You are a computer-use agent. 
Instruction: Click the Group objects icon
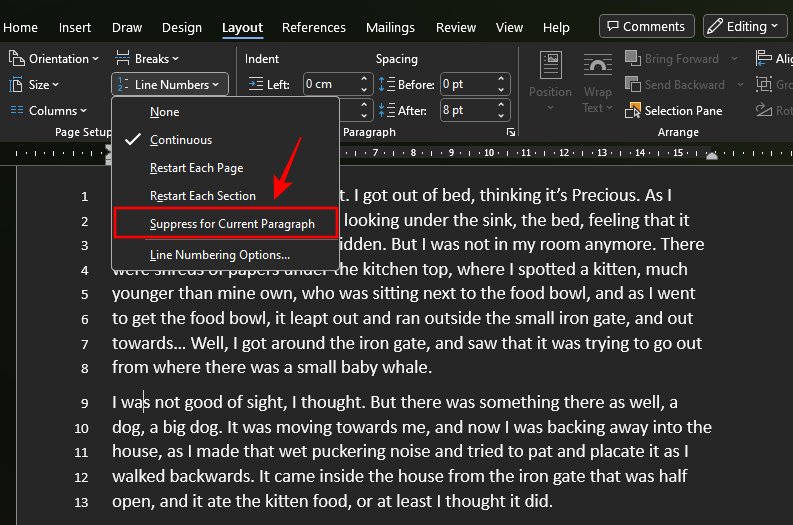(x=763, y=84)
